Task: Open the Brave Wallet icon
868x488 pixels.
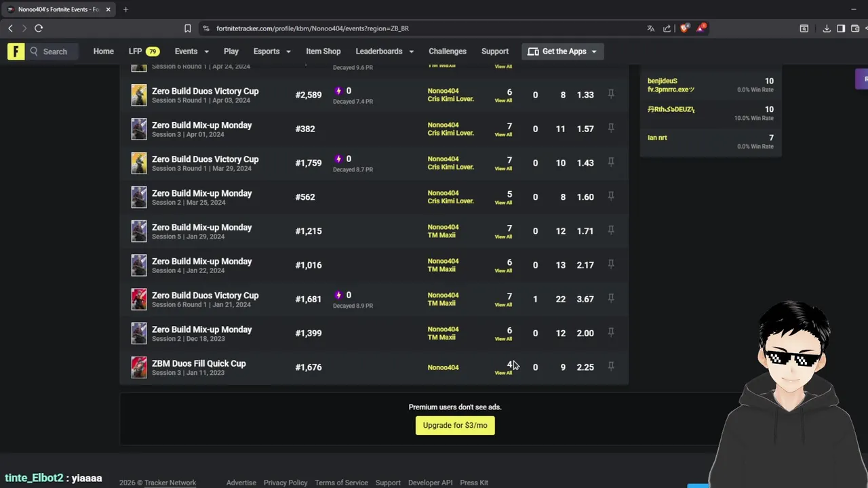Action: point(855,28)
